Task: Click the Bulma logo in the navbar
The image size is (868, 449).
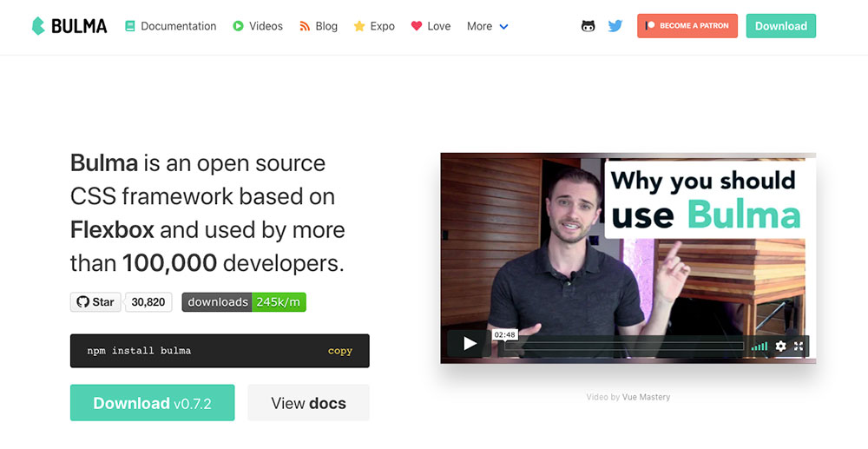Action: click(69, 26)
